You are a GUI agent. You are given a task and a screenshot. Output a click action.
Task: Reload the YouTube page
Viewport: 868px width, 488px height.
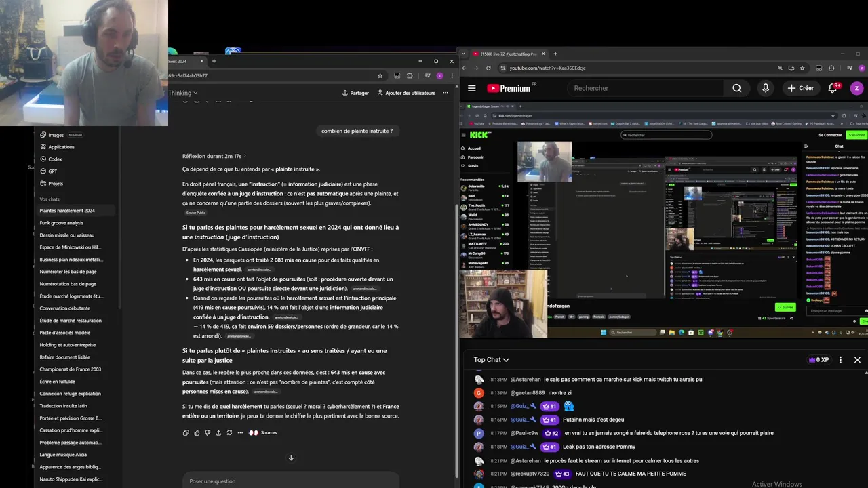[x=489, y=68]
